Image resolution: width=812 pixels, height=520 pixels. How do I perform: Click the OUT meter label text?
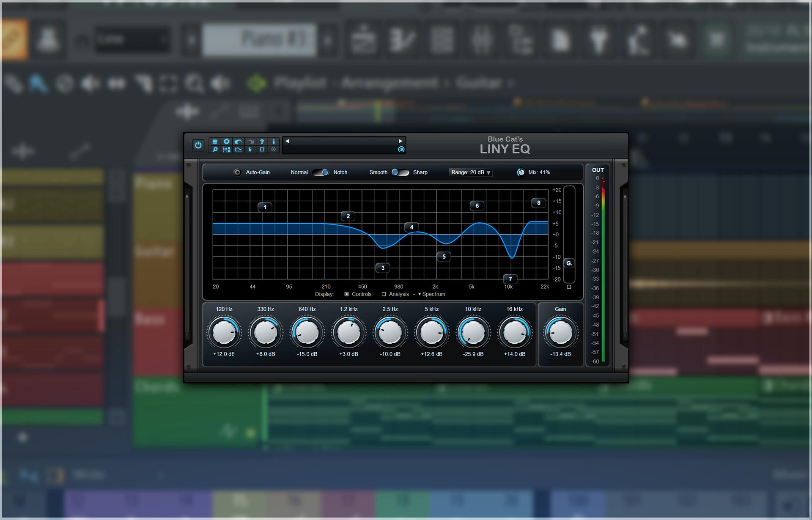point(598,170)
